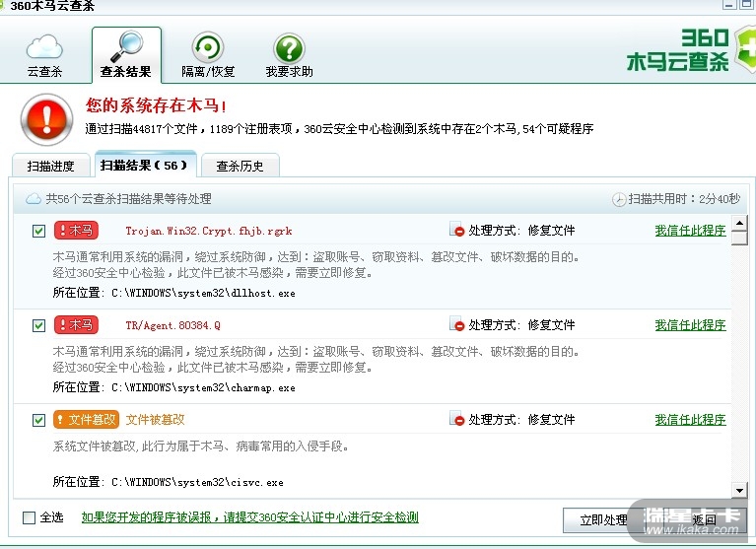Select the 扫描结果 (56) tab
756x549 pixels.
145,165
